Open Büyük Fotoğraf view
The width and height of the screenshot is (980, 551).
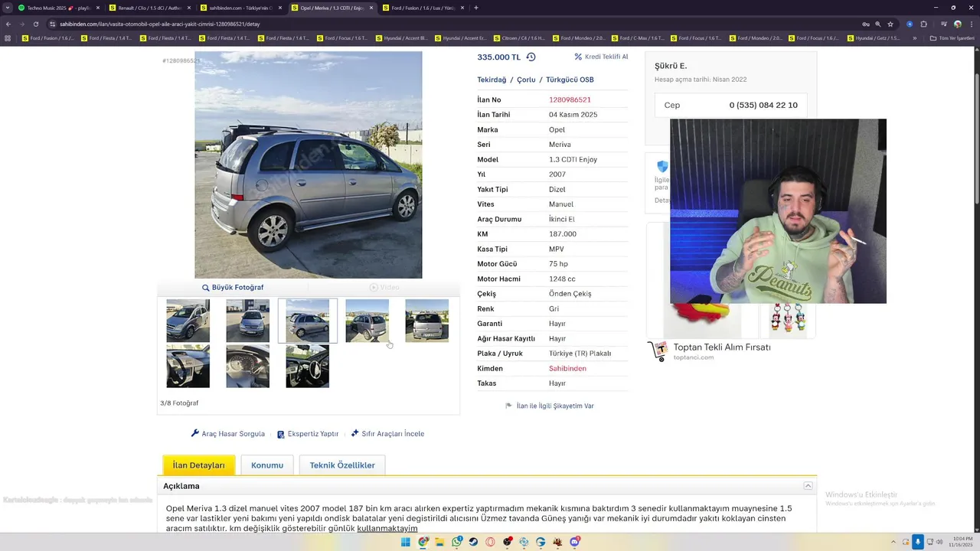pyautogui.click(x=233, y=287)
